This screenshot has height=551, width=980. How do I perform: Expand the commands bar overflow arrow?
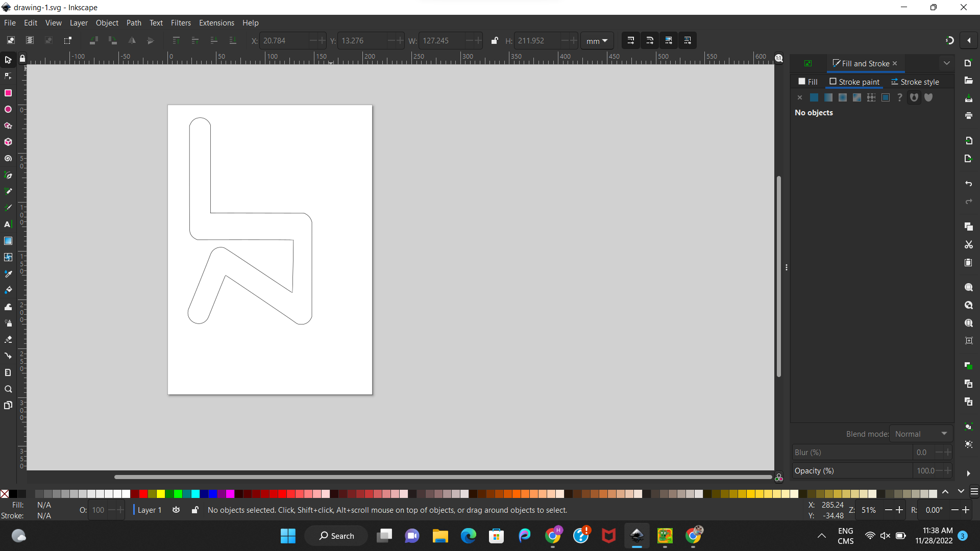coord(968,473)
